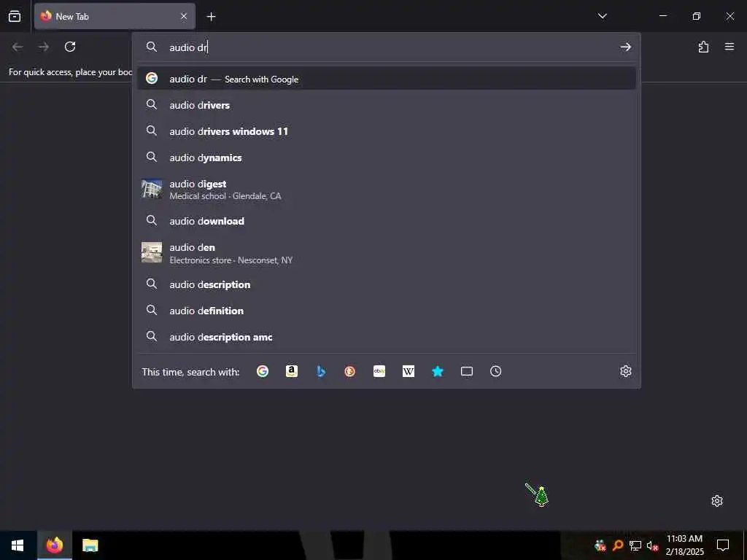747x560 pixels.
Task: Open Firefox View recent browsing icon
Action: point(15,16)
